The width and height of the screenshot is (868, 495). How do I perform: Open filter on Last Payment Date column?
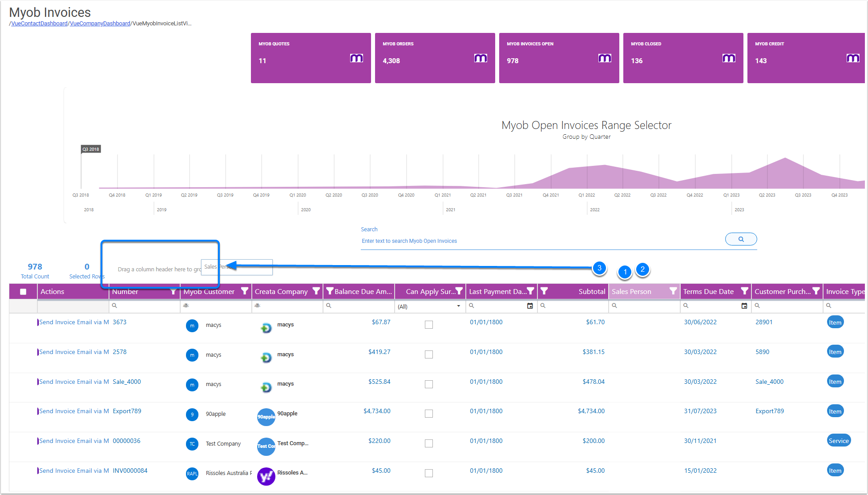(x=531, y=291)
